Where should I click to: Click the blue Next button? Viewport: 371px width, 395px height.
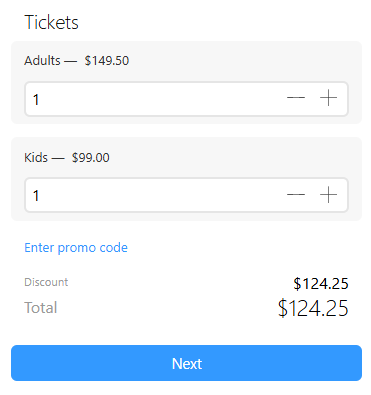[x=186, y=363]
